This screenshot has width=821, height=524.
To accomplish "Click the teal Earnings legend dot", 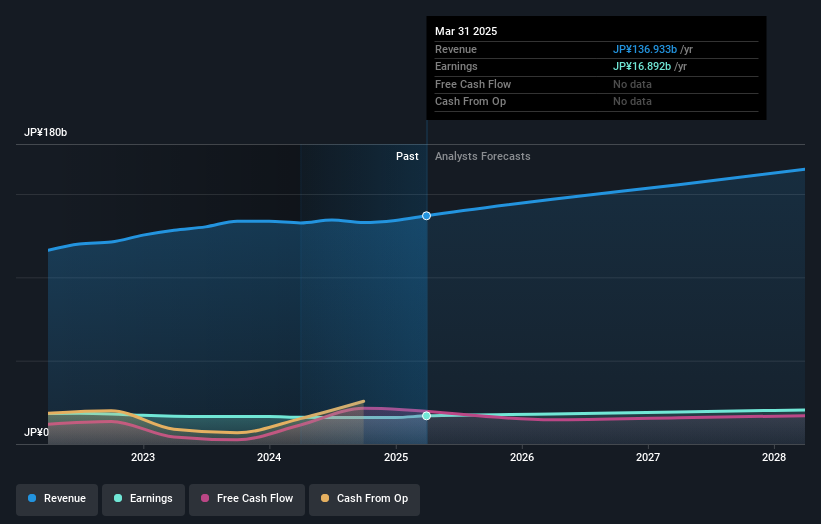I will point(118,498).
